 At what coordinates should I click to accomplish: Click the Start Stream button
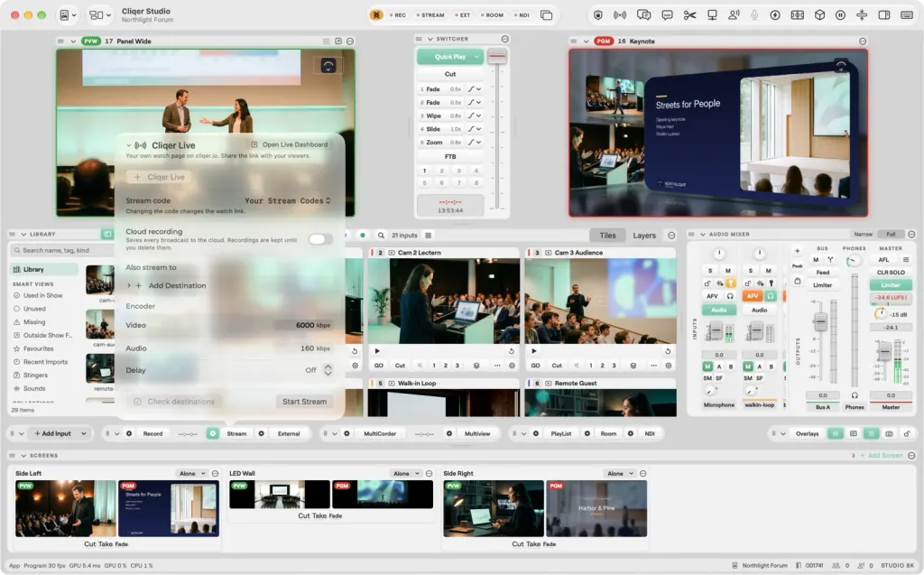pos(304,402)
